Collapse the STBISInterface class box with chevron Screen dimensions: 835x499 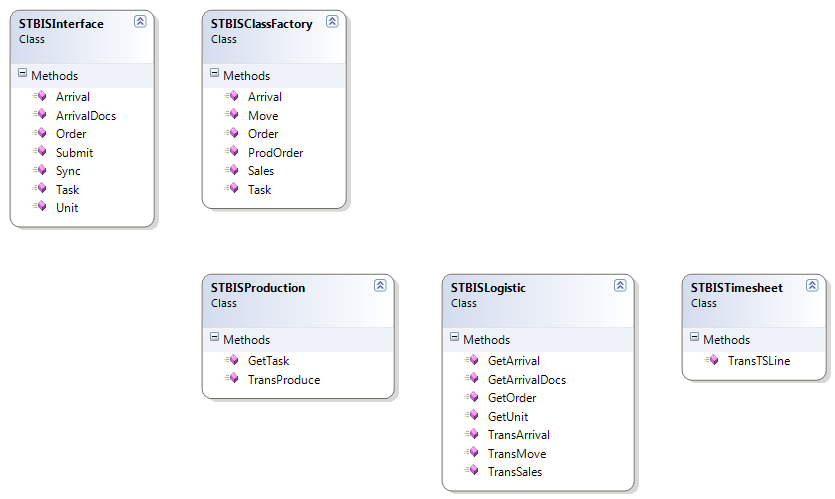pos(140,21)
